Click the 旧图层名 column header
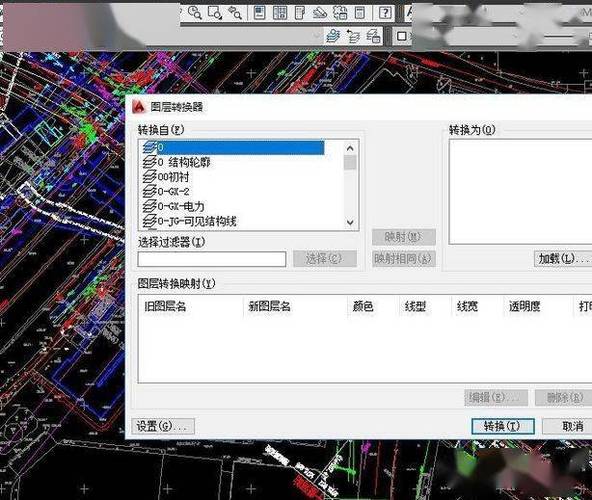The image size is (592, 500). [191, 306]
